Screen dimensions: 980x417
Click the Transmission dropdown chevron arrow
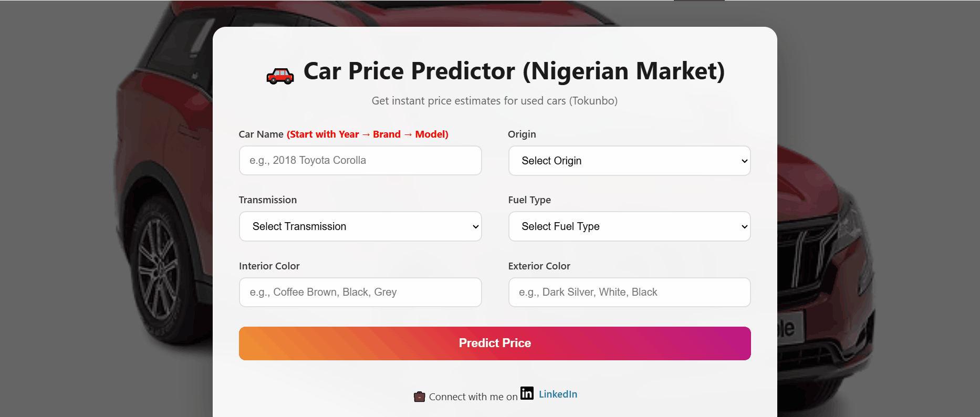[x=475, y=226]
